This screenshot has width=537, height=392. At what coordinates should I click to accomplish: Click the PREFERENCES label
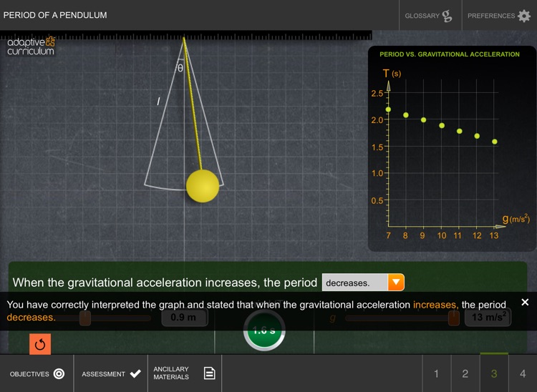coord(491,16)
